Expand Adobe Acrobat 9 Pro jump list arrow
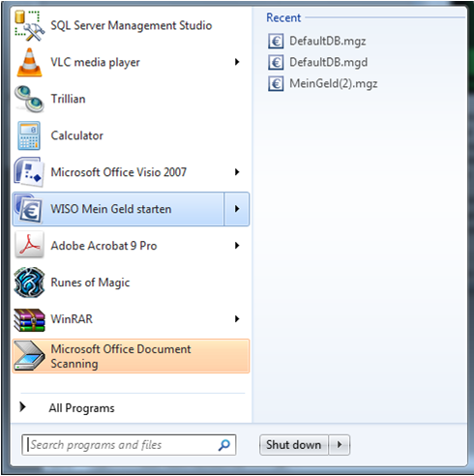Screen dimensions: 474x476 (x=237, y=246)
